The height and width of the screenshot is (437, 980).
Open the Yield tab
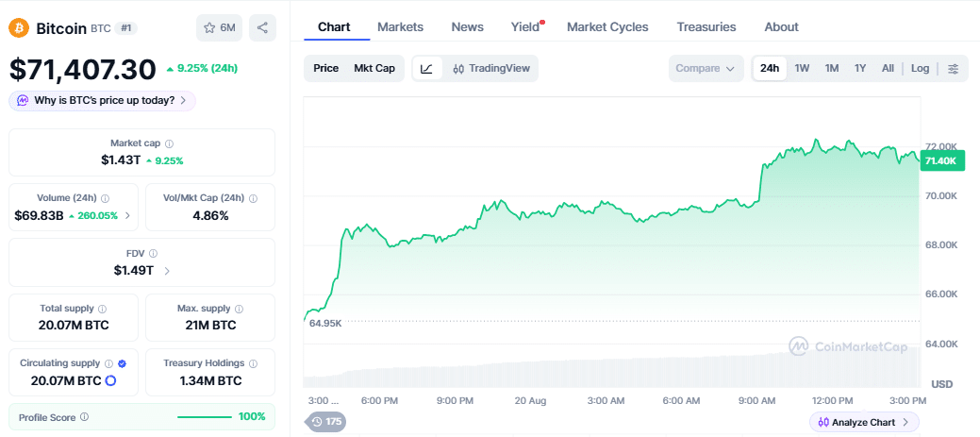525,26
